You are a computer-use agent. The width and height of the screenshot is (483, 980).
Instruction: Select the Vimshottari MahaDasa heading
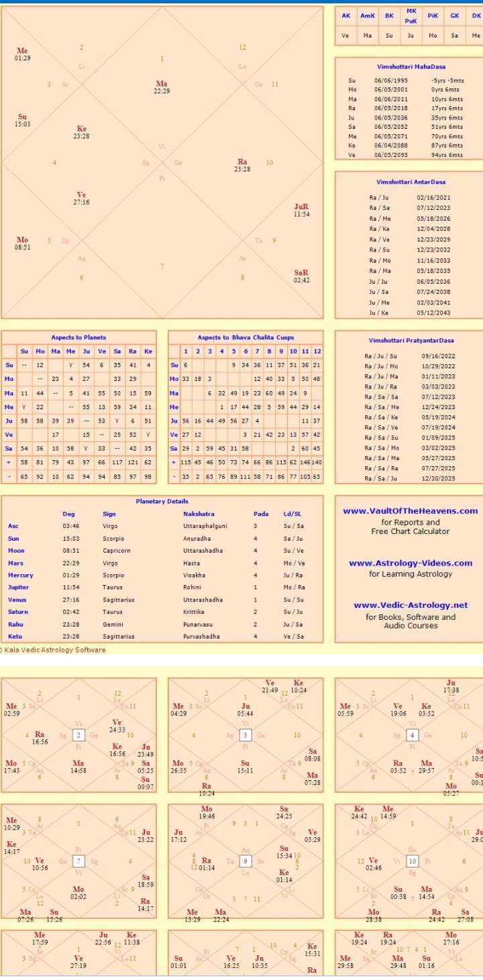click(x=411, y=67)
